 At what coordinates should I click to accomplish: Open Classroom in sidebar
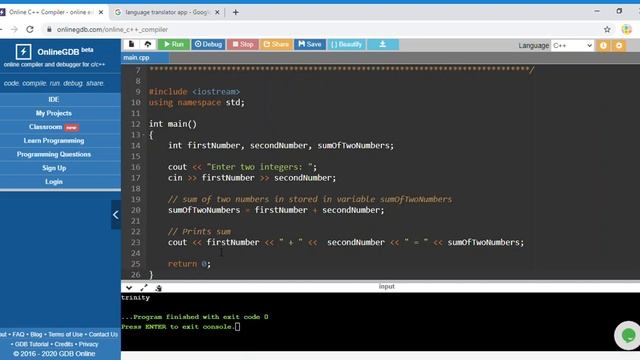[54, 127]
